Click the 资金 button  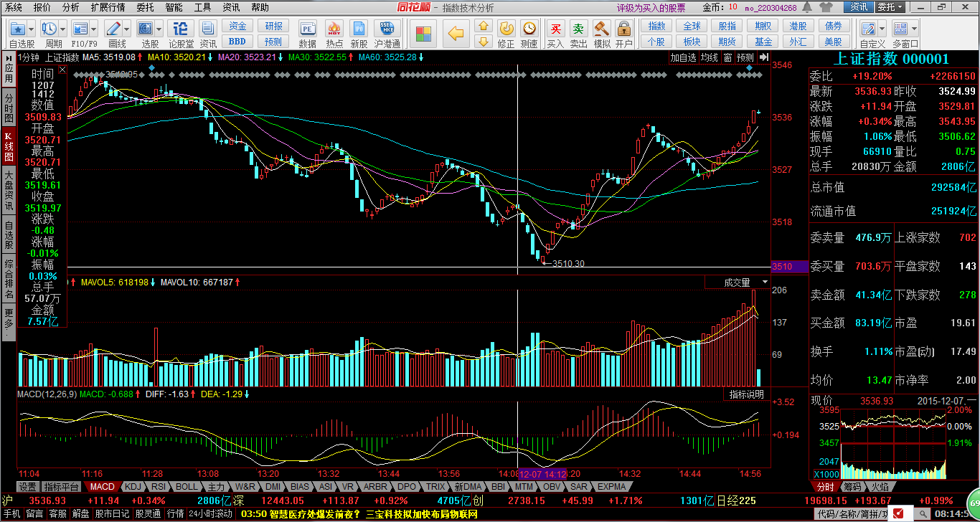tap(237, 26)
